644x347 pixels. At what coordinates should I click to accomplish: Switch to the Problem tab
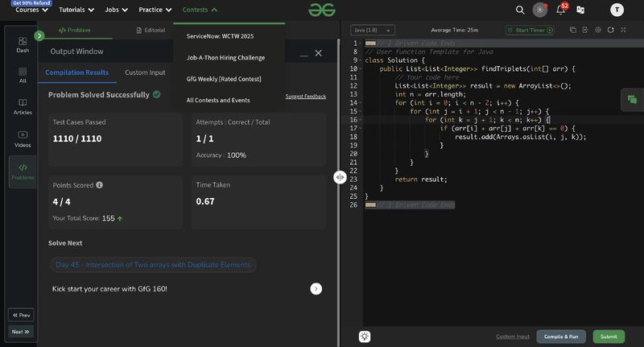pyautogui.click(x=74, y=30)
